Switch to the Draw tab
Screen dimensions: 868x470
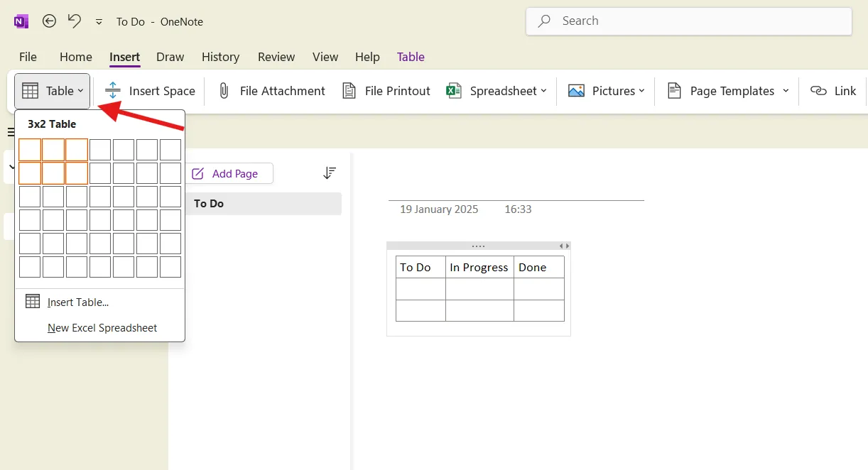click(170, 57)
